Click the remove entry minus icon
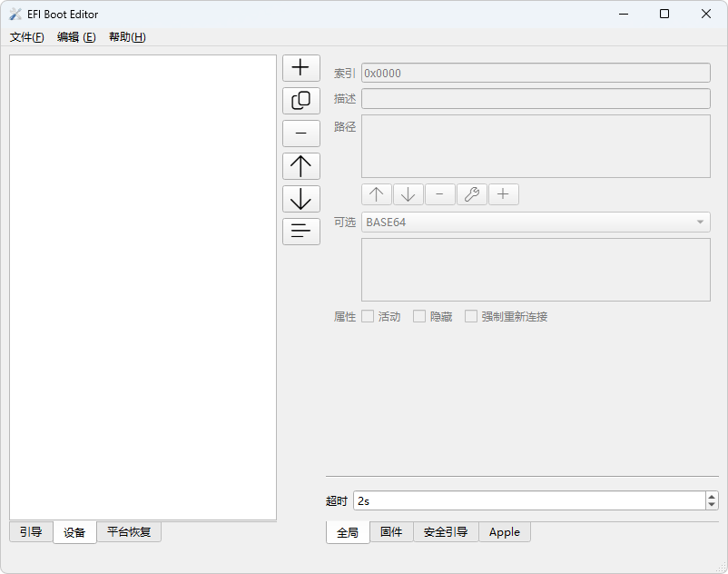Image resolution: width=728 pixels, height=574 pixels. coord(300,134)
